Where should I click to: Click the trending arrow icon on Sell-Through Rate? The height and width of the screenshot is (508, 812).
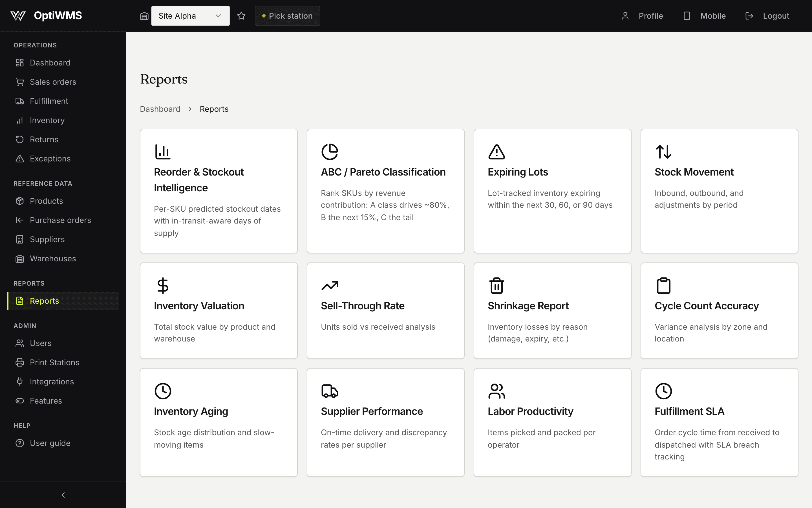(330, 286)
